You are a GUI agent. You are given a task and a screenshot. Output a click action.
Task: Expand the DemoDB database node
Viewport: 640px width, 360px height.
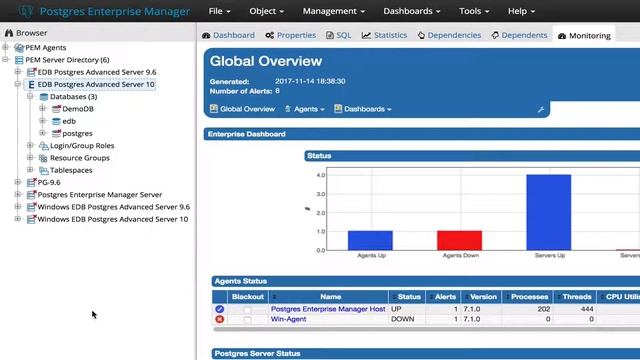click(42, 109)
